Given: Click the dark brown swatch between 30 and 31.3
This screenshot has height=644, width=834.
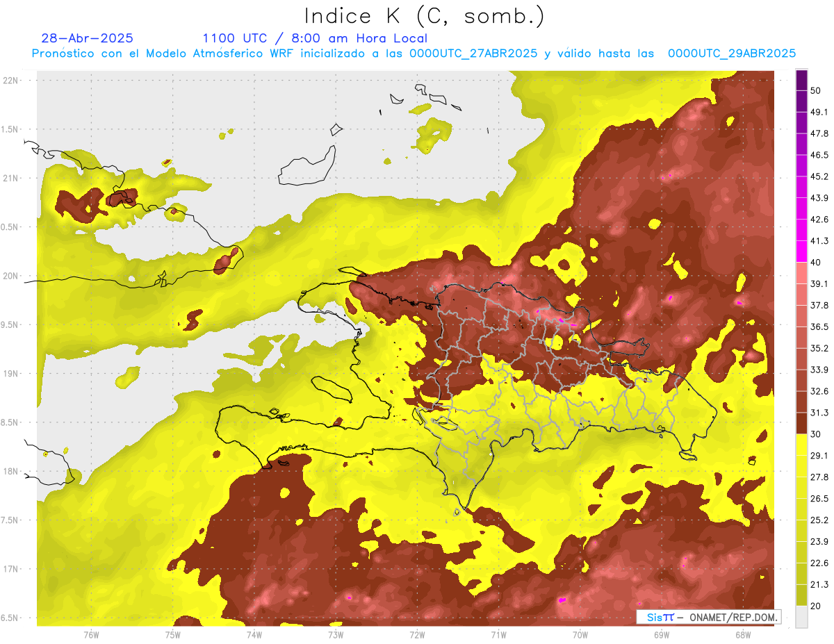Looking at the screenshot, I should (x=801, y=423).
